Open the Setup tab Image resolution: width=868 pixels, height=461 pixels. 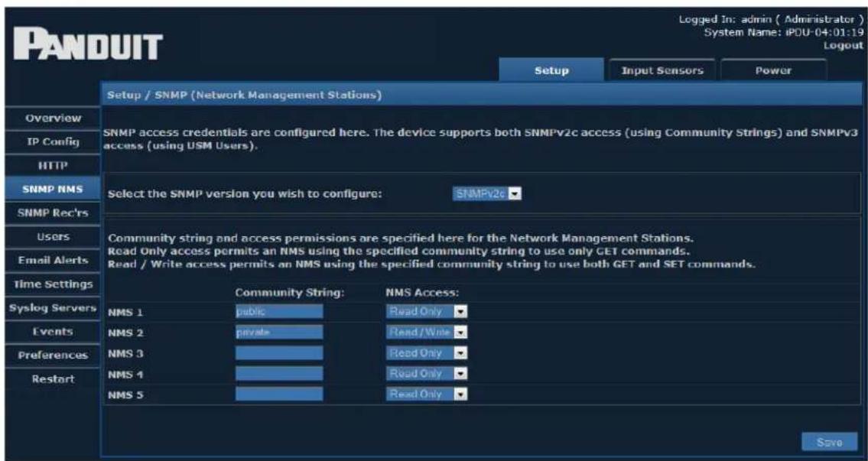point(551,70)
